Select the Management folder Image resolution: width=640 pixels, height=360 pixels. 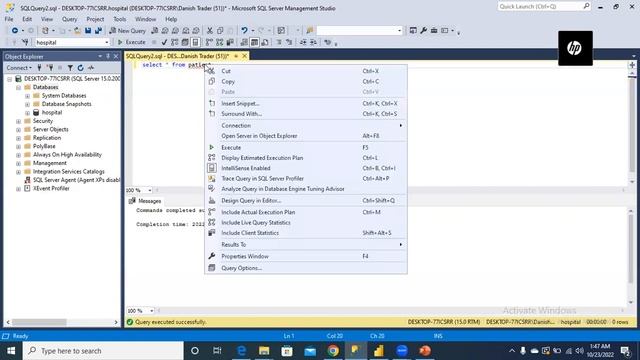(49, 163)
